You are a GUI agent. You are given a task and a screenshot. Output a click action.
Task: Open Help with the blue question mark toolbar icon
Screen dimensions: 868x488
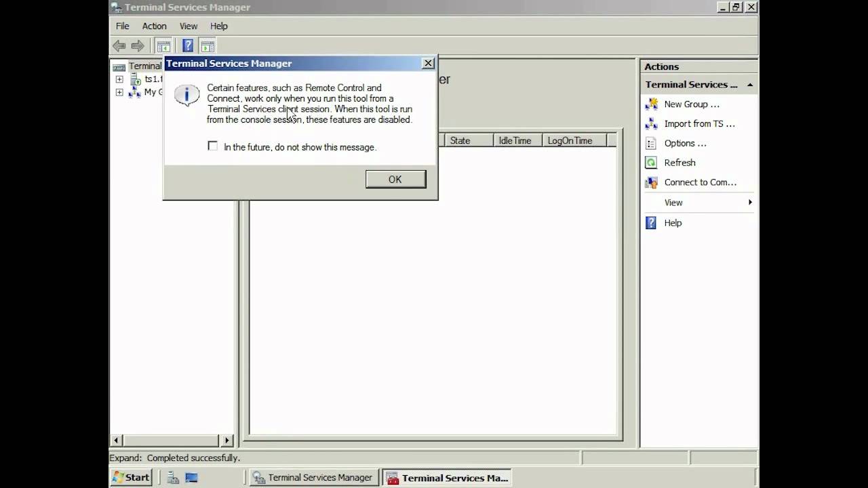tap(188, 46)
